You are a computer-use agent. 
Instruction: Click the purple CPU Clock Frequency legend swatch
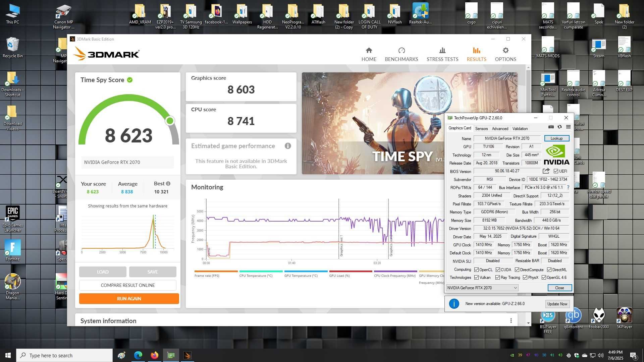(x=395, y=271)
